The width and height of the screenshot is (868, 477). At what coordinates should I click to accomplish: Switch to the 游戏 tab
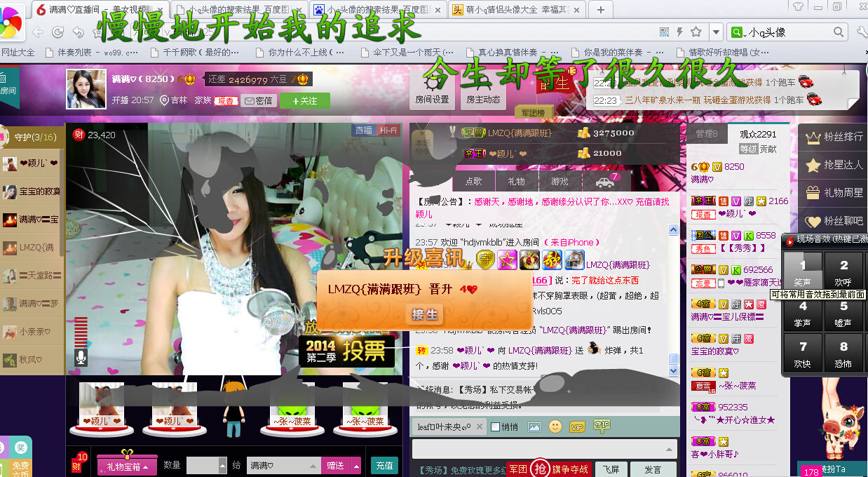560,182
